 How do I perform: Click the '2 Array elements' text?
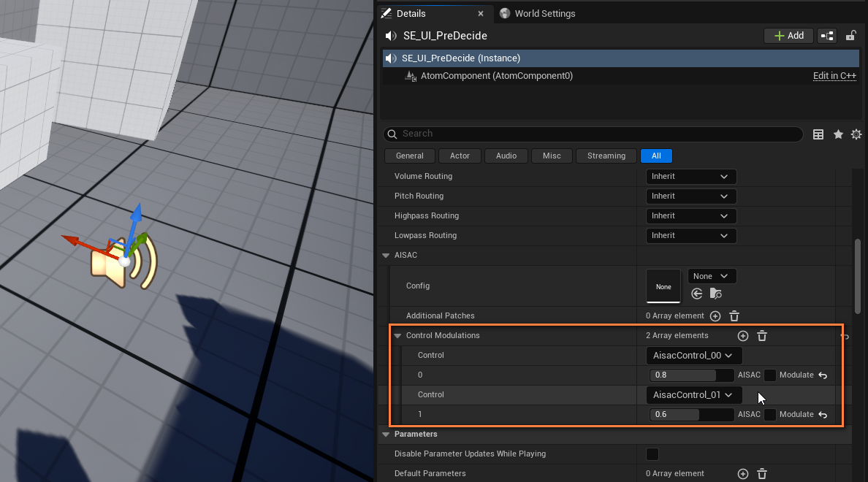(677, 336)
